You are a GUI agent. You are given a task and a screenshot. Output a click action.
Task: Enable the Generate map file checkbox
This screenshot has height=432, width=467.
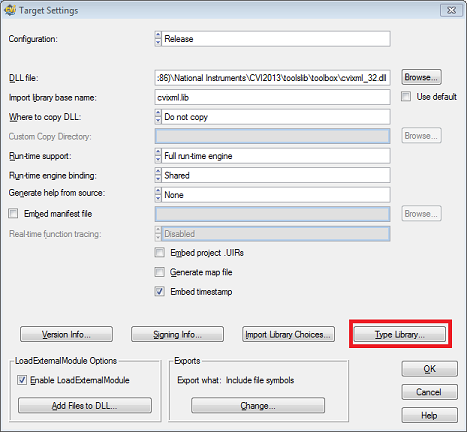159,272
